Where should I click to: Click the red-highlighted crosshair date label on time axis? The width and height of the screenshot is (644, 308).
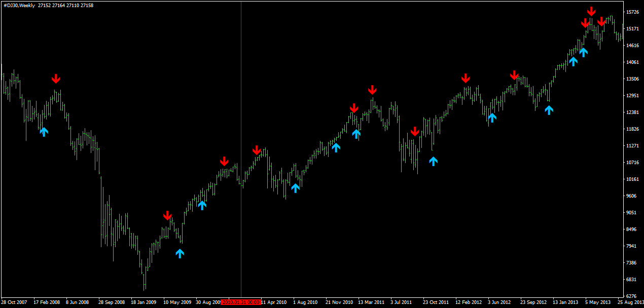(241, 302)
